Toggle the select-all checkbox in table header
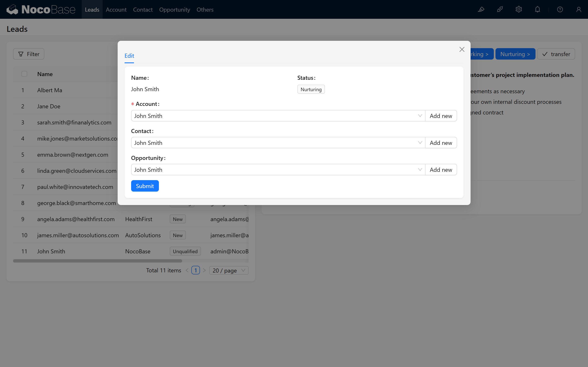 pyautogui.click(x=24, y=74)
